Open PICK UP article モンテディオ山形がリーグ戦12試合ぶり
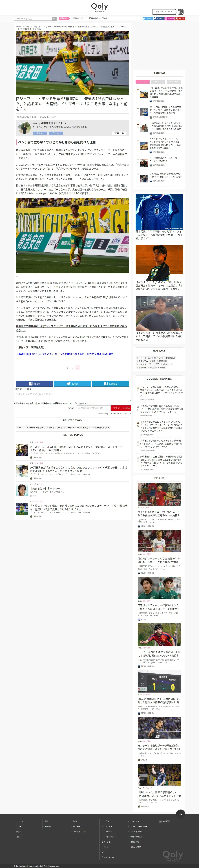This screenshot has height=868, width=199. (x=159, y=747)
